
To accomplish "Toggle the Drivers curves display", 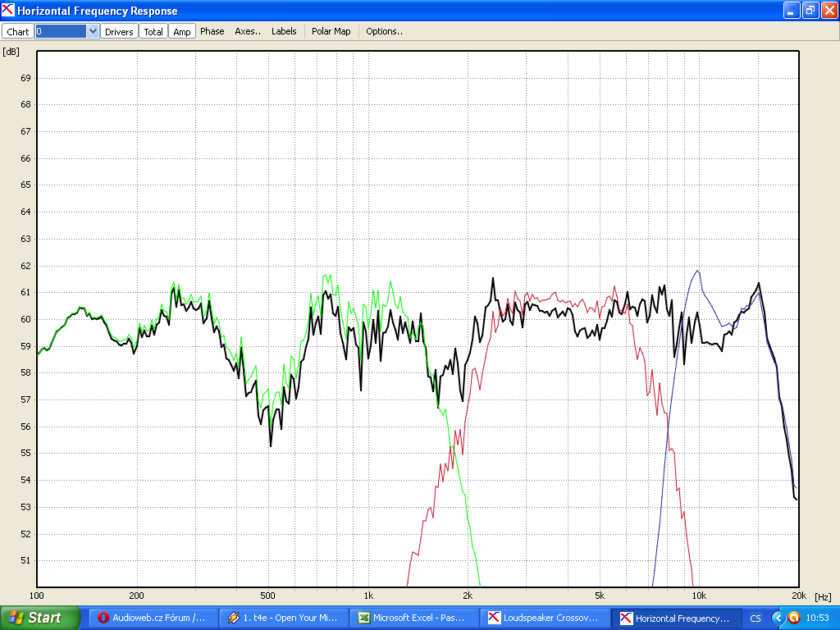I will click(x=119, y=32).
